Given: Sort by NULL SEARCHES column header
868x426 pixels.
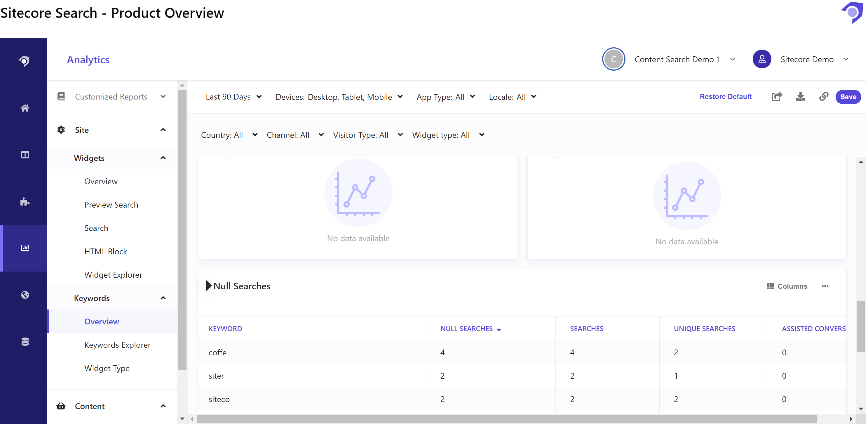Looking at the screenshot, I should click(466, 328).
